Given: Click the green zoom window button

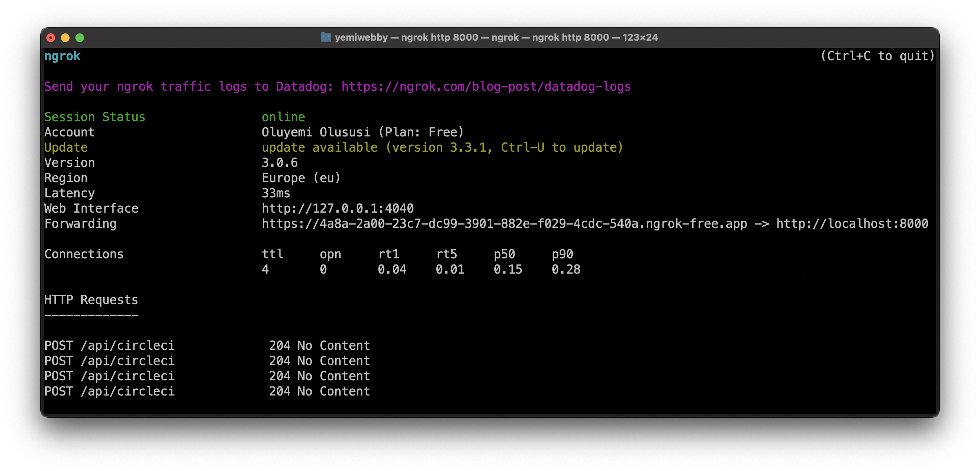Looking at the screenshot, I should point(79,38).
